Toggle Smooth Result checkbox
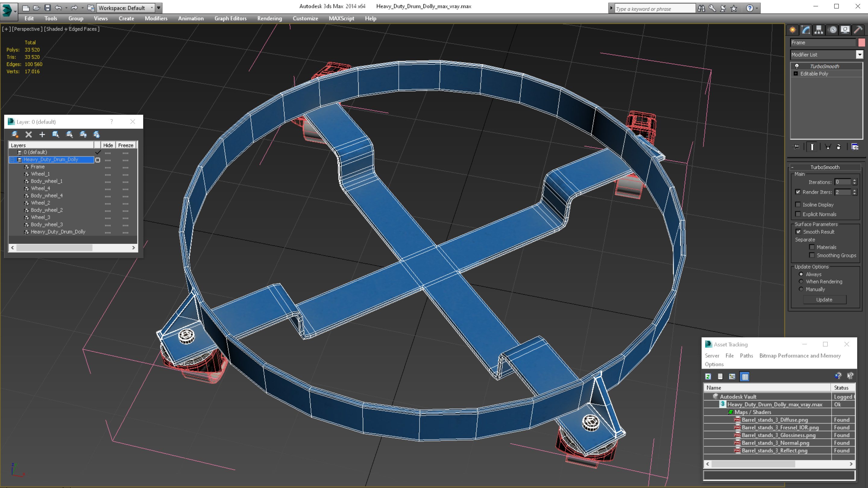 point(798,232)
